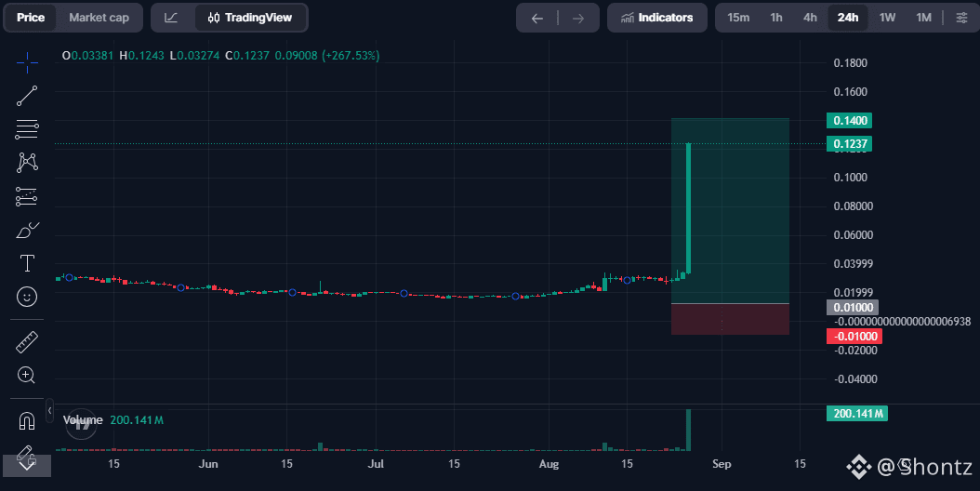Select the XABCD pattern tool
Screen dimensions: 980x491
point(27,163)
